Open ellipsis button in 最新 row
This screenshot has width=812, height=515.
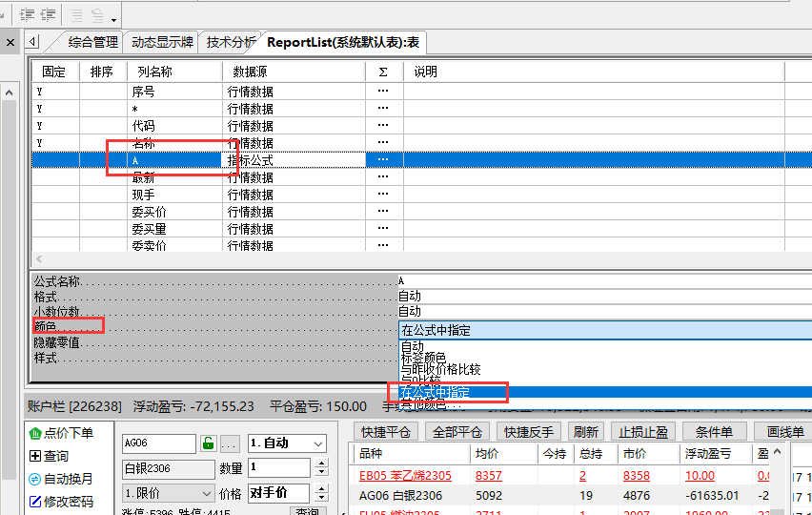click(x=383, y=176)
